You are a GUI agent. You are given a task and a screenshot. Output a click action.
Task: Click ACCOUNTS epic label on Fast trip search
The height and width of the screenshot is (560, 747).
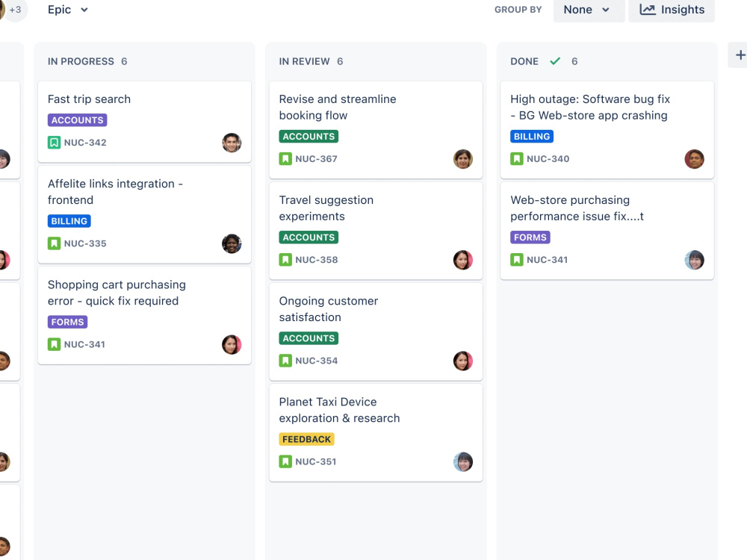pos(77,120)
